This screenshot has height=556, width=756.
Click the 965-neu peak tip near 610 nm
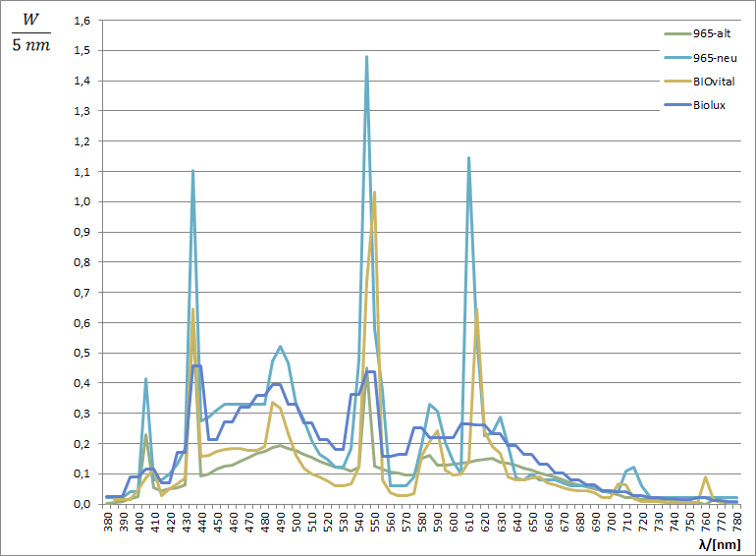coord(469,157)
